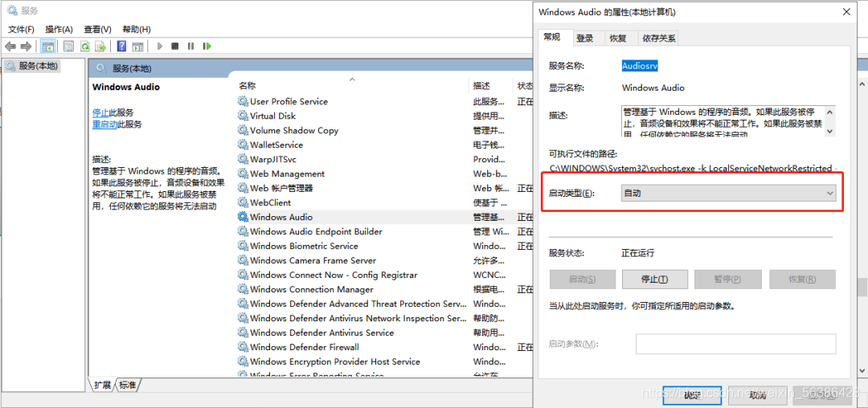868x408 pixels.
Task: Toggle the show/hide console tree icon
Action: click(x=48, y=47)
